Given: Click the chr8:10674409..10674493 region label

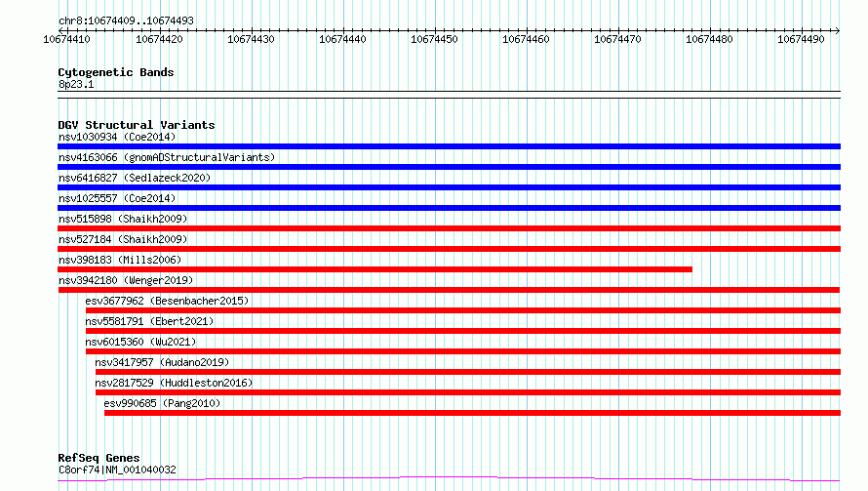Looking at the screenshot, I should tap(126, 20).
